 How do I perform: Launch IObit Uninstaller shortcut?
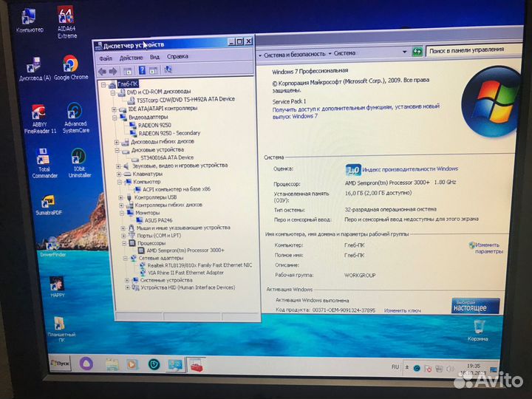79,163
